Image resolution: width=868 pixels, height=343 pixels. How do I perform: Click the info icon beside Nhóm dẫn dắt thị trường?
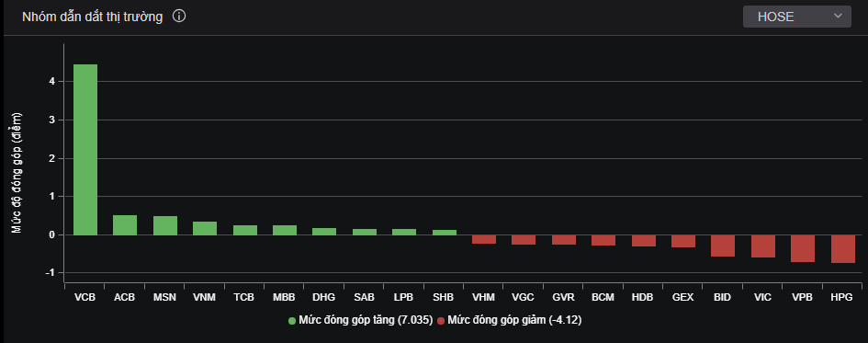coord(179,16)
